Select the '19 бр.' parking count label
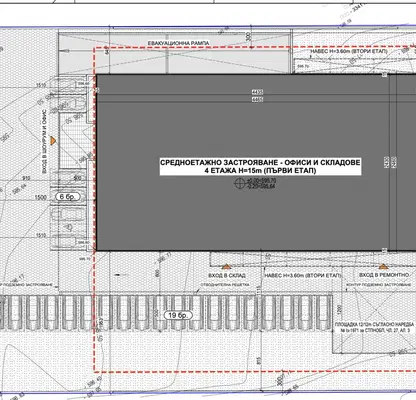 tap(179, 315)
